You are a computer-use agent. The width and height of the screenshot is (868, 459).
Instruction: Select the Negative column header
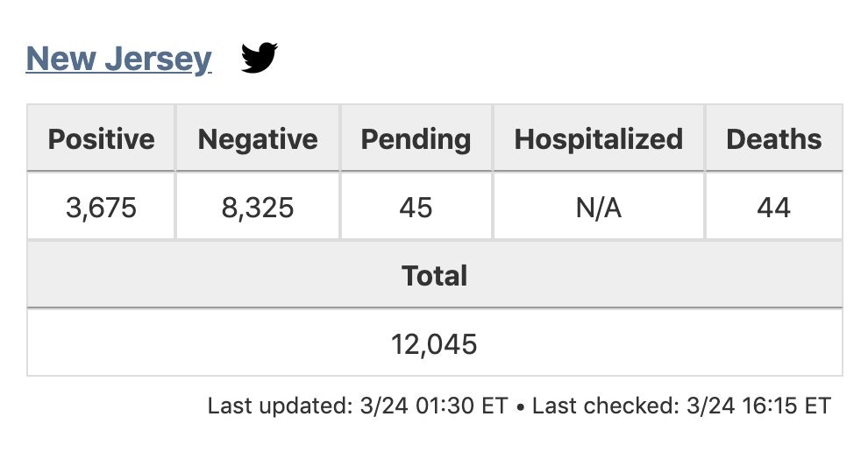[258, 138]
